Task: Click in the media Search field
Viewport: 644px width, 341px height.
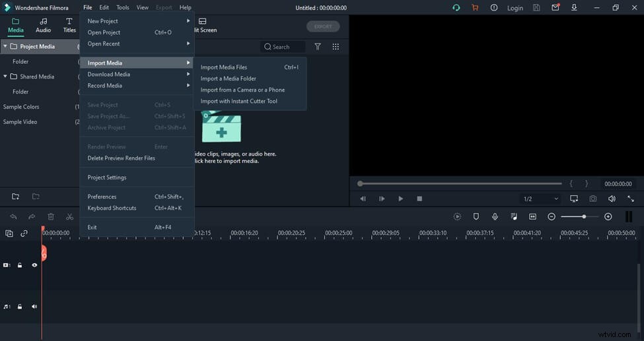Action: (x=283, y=47)
